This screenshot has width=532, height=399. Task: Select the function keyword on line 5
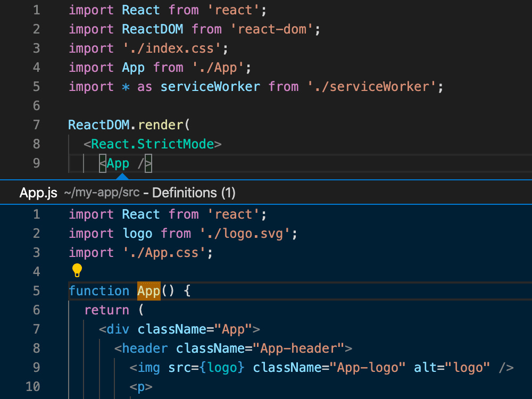pos(99,290)
